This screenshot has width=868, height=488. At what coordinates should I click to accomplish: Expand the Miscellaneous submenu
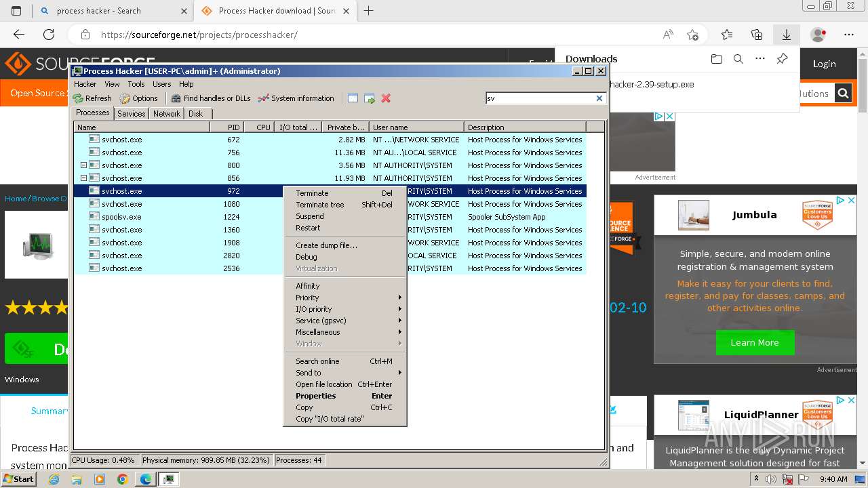(344, 332)
